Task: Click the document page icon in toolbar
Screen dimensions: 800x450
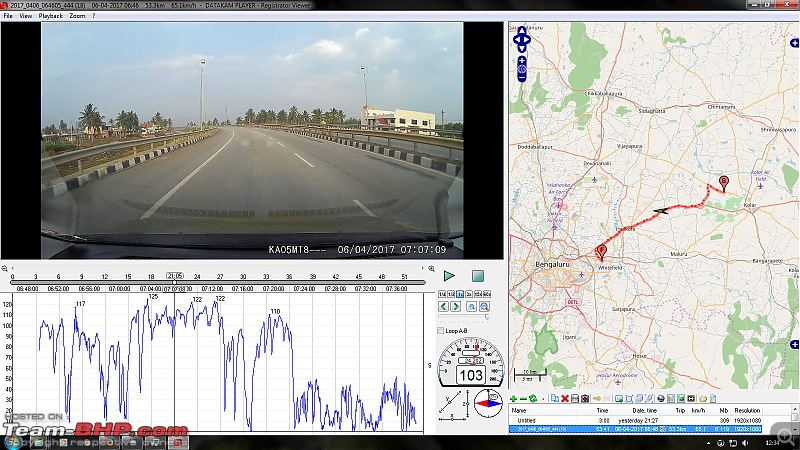Action: click(x=713, y=398)
